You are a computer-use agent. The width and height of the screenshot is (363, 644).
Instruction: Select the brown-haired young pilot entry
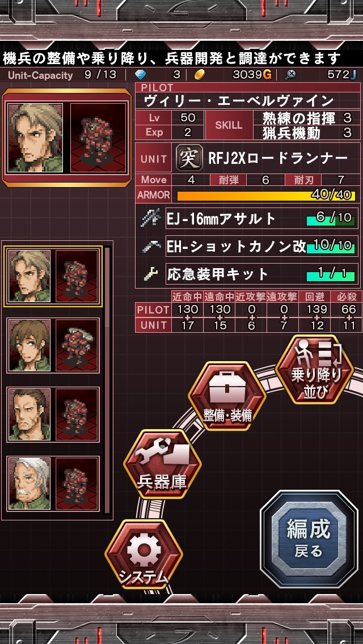pyautogui.click(x=53, y=345)
